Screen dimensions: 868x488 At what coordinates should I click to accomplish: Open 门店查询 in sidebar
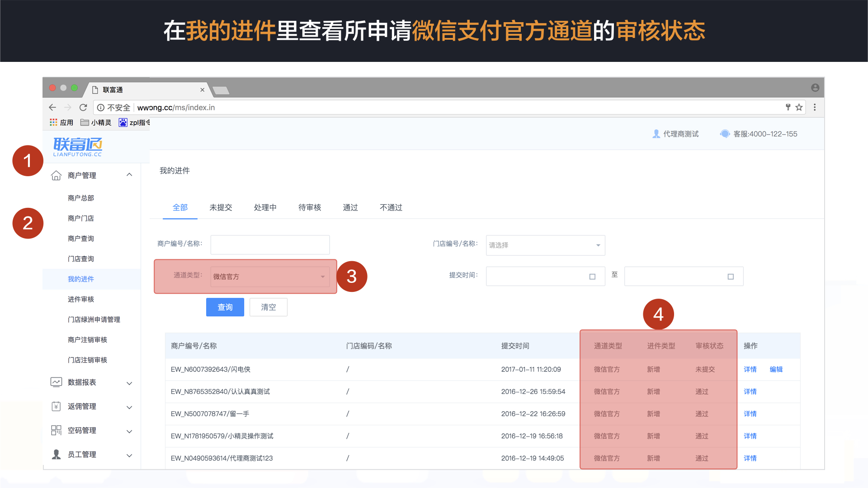pyautogui.click(x=81, y=259)
